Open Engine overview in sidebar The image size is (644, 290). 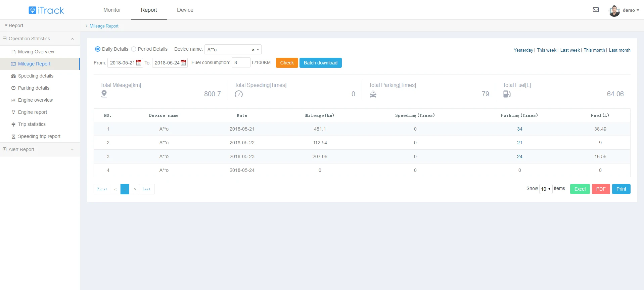coord(40,100)
